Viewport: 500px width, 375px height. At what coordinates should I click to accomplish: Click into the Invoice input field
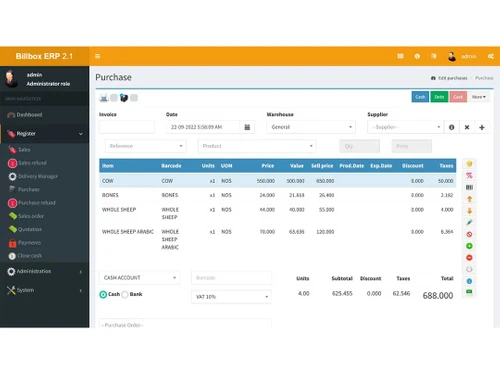[x=127, y=127]
